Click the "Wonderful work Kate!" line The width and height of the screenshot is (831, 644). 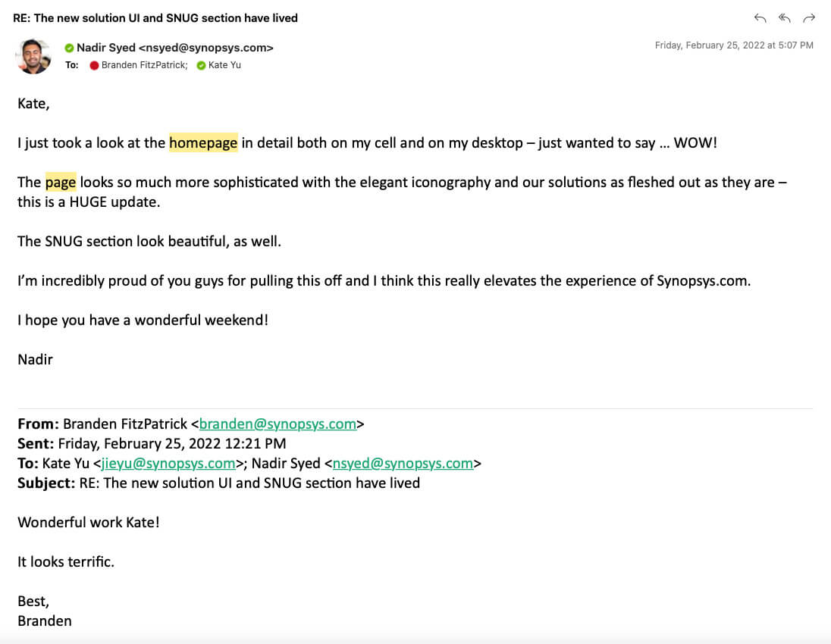(89, 522)
